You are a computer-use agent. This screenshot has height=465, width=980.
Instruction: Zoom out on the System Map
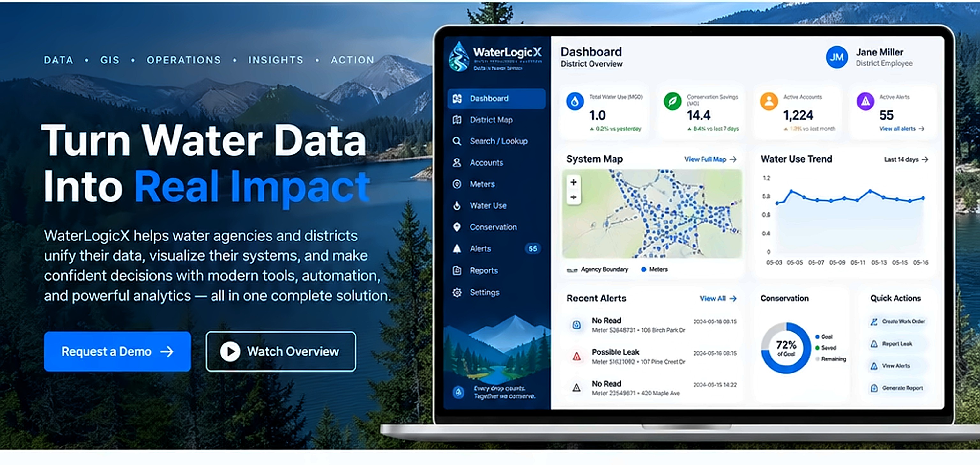coord(573,197)
